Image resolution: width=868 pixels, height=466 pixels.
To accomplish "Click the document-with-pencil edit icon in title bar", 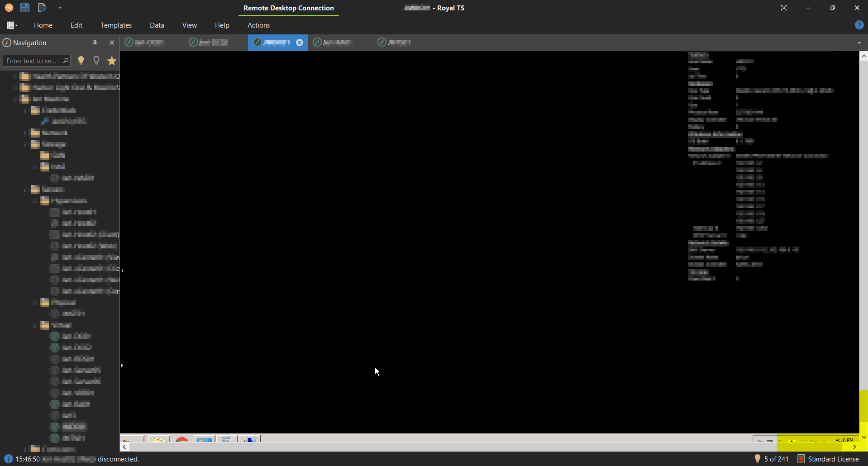I will tap(42, 8).
